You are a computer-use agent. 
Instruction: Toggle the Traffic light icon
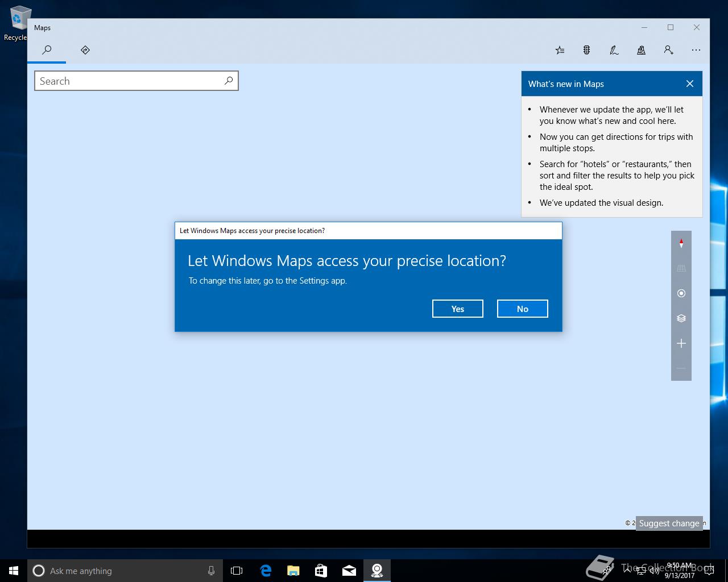(x=586, y=50)
